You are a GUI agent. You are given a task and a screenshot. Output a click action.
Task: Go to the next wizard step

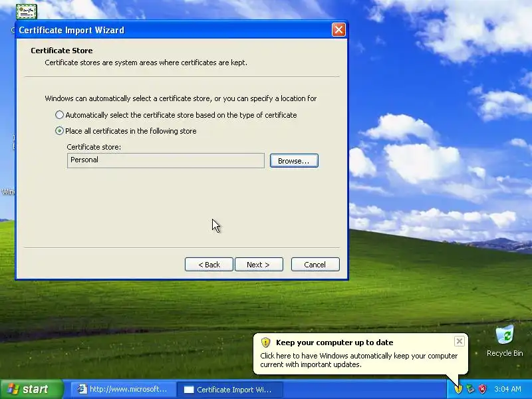[x=259, y=264]
